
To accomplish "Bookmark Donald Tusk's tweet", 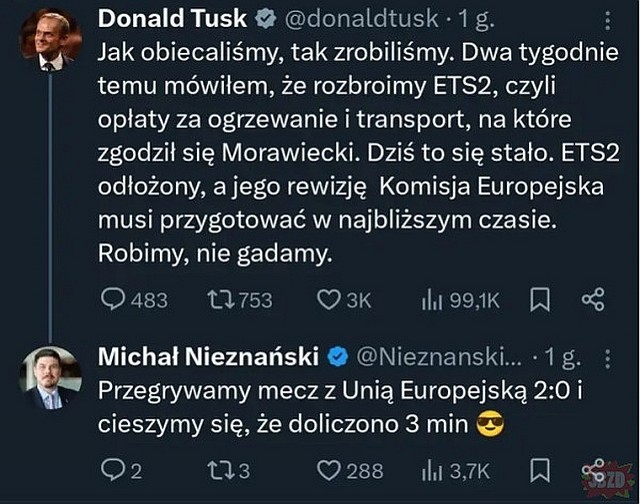I will pos(539,299).
